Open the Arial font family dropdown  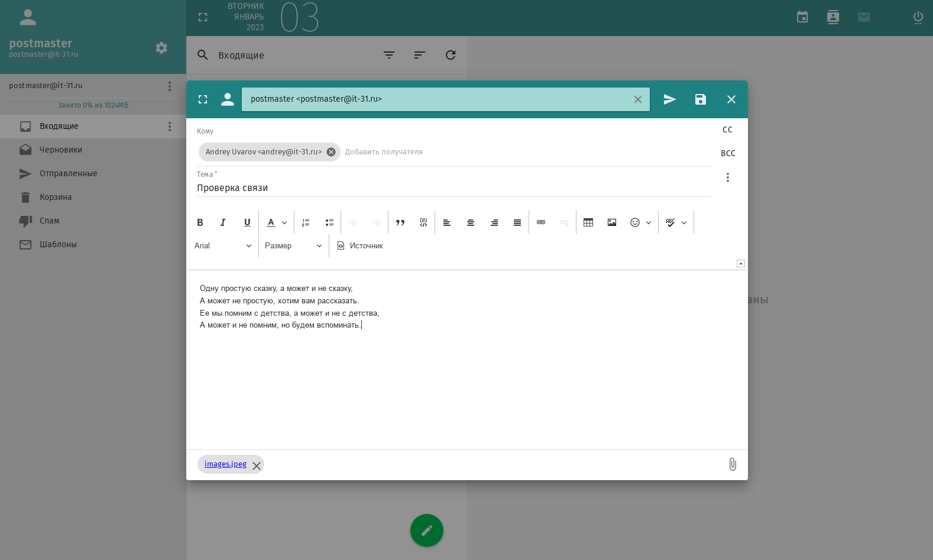coord(223,246)
